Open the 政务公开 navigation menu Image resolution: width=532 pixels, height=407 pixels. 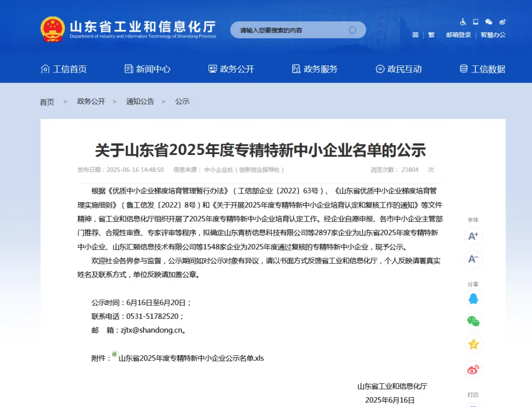(x=231, y=69)
